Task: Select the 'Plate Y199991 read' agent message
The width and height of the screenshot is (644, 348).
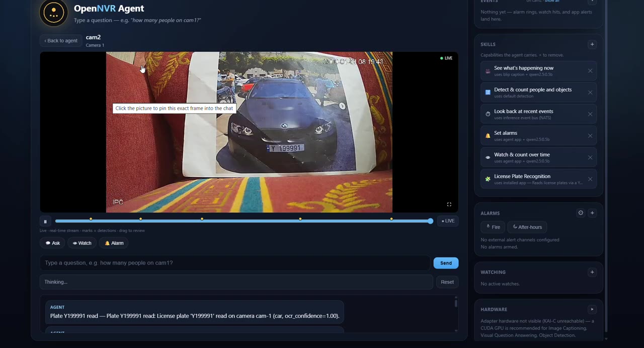Action: pos(195,312)
